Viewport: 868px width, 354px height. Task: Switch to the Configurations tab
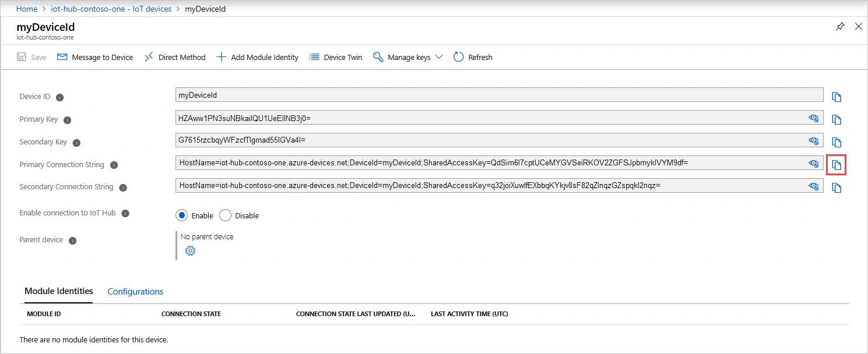[x=135, y=292]
